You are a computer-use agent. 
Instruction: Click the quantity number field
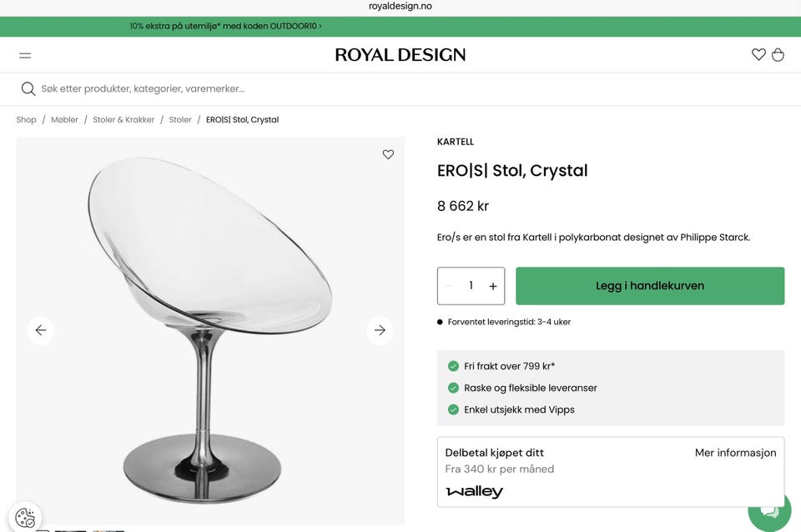pos(471,286)
